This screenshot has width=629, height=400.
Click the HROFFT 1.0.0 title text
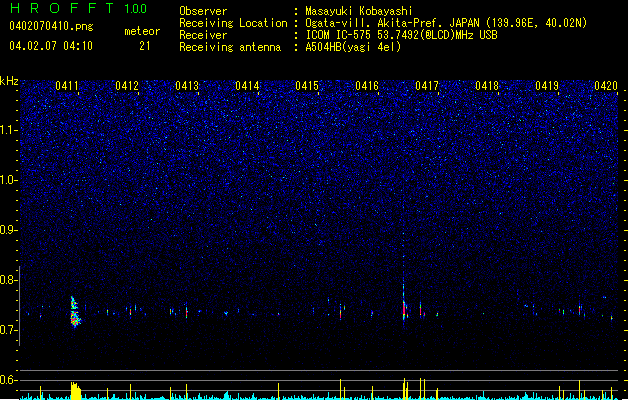78,8
